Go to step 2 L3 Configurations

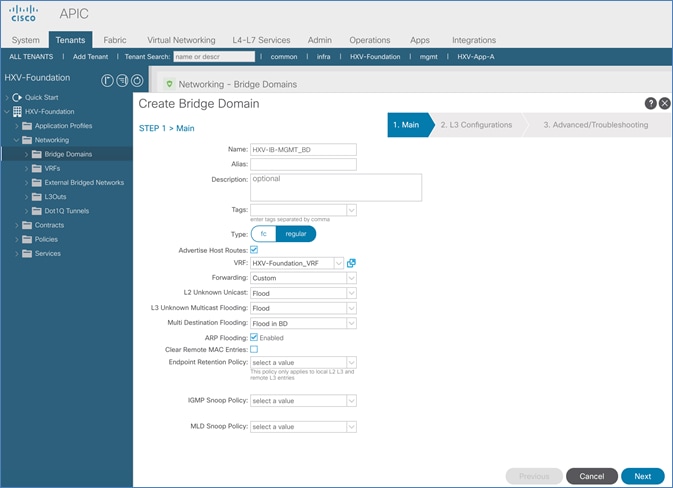[476, 125]
